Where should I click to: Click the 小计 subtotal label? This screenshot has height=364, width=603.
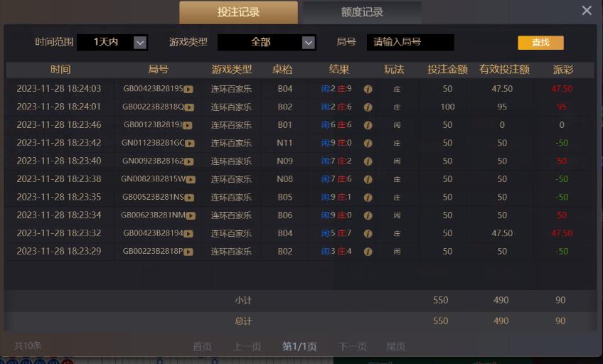[243, 301]
